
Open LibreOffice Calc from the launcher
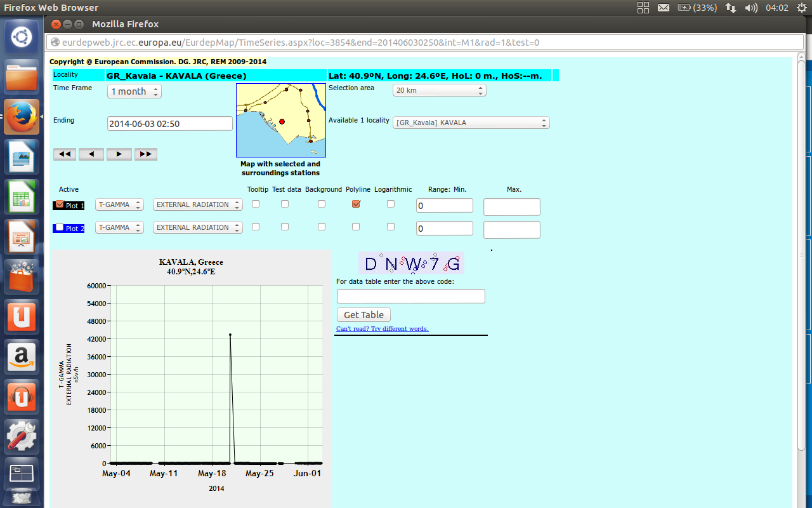point(22,198)
